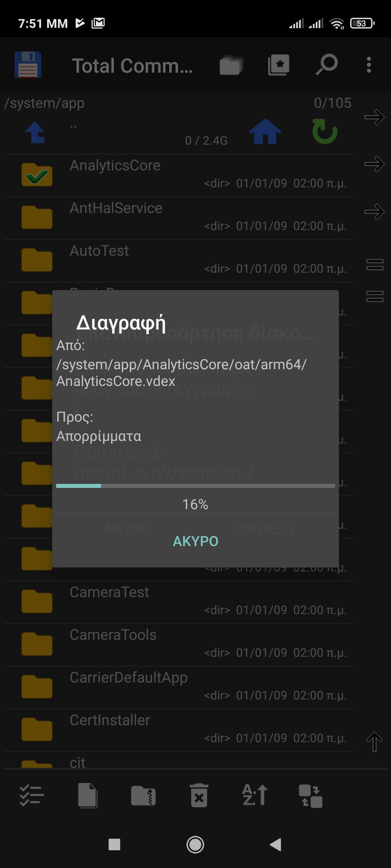Open the CameraTools directory

click(113, 635)
